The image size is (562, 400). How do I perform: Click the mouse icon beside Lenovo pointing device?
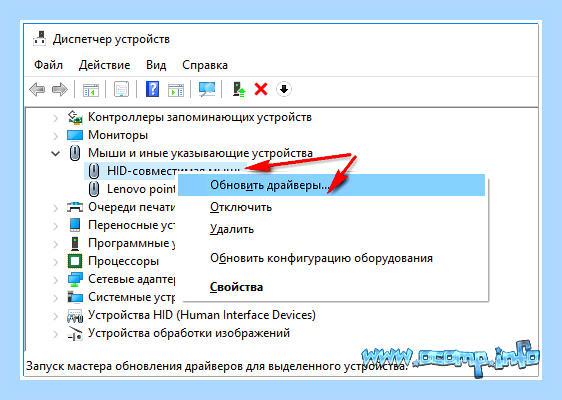click(94, 189)
